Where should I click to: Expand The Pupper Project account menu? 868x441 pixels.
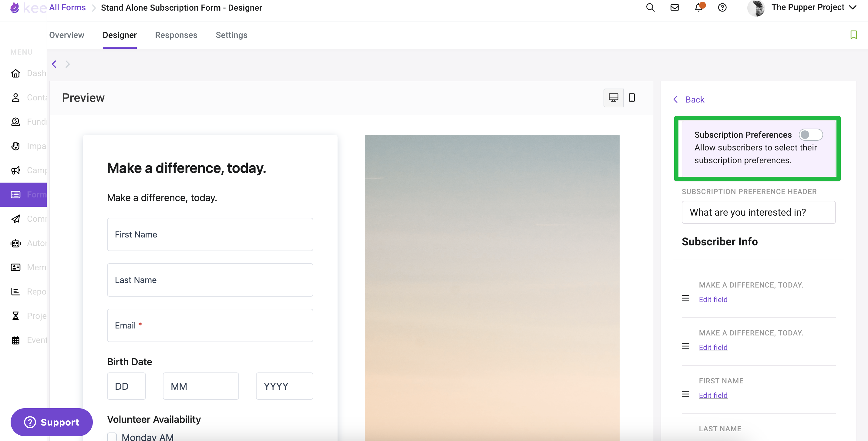(853, 7)
